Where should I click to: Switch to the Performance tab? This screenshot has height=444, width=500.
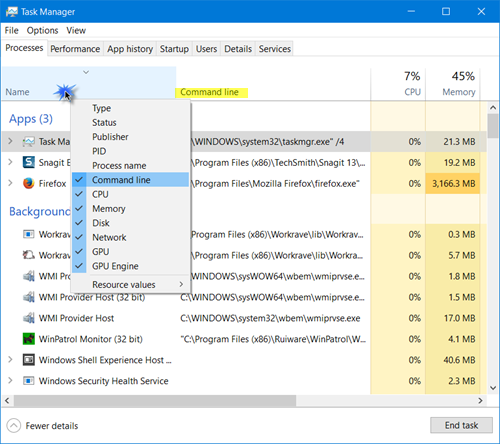tap(75, 49)
